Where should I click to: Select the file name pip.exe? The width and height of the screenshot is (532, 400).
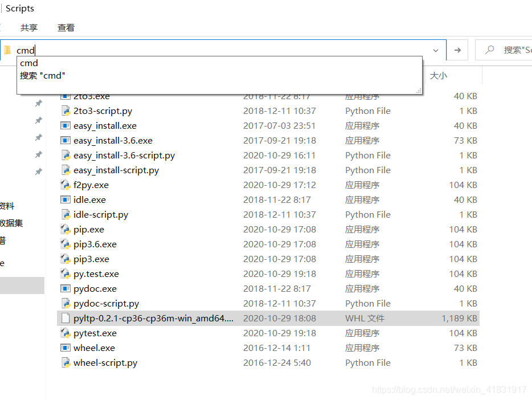(x=89, y=230)
